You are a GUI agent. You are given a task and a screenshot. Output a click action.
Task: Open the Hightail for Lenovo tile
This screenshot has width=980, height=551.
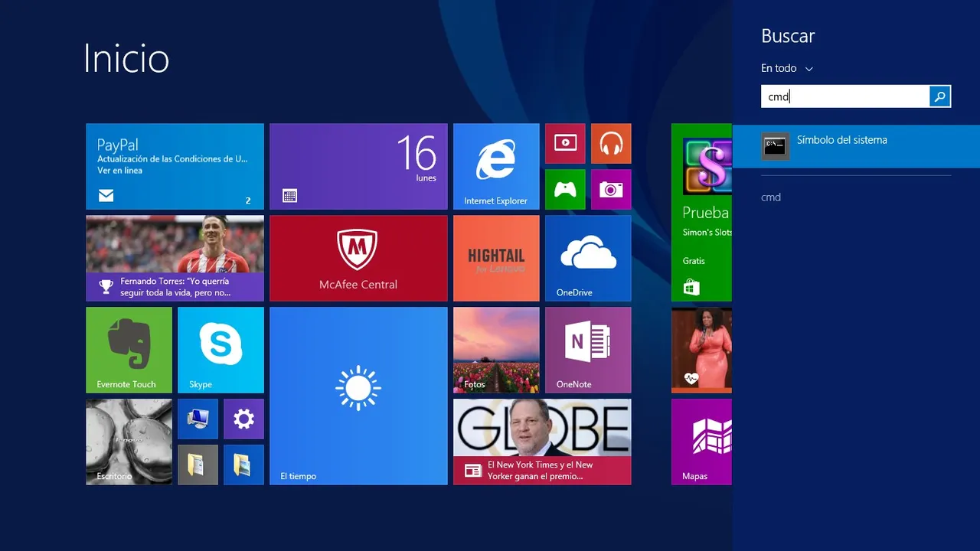(496, 258)
